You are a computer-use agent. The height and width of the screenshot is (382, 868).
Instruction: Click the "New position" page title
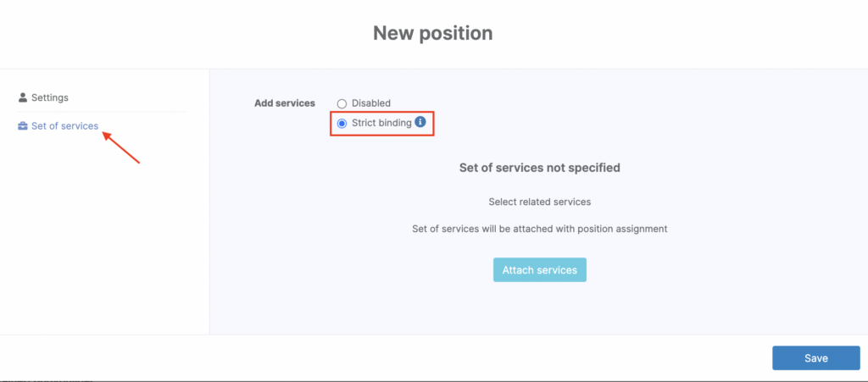432,34
